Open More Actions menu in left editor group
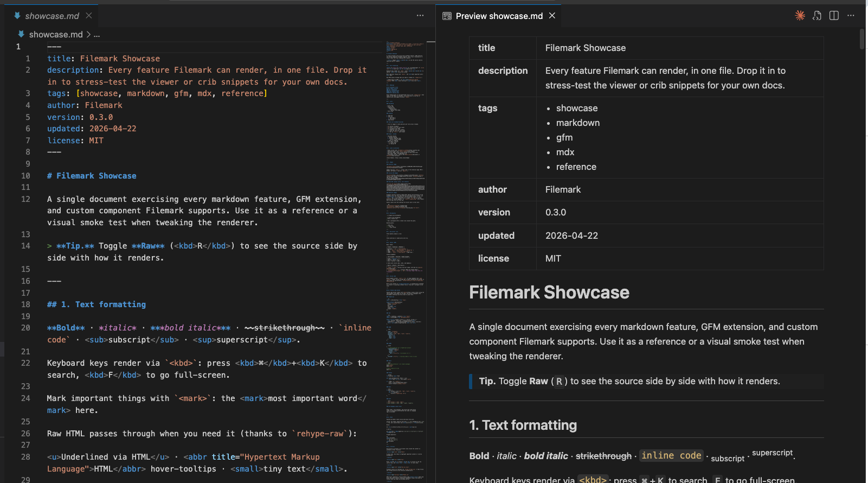Image resolution: width=868 pixels, height=483 pixels. [420, 16]
